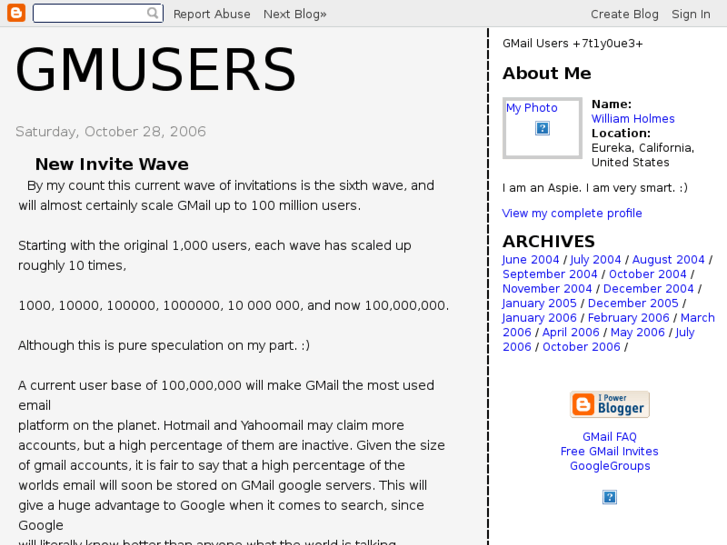Open the November 2004 archive
Image resolution: width=727 pixels, height=545 pixels.
point(548,289)
